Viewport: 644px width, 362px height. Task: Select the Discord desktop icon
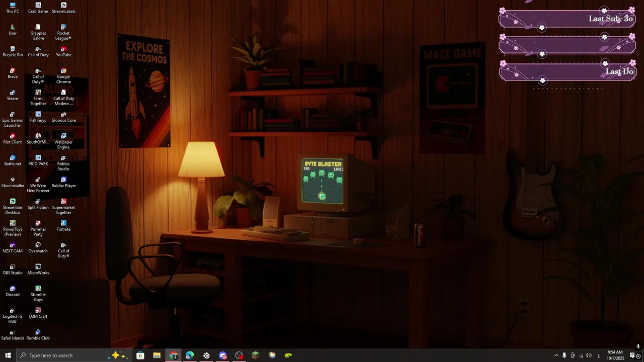tap(13, 291)
